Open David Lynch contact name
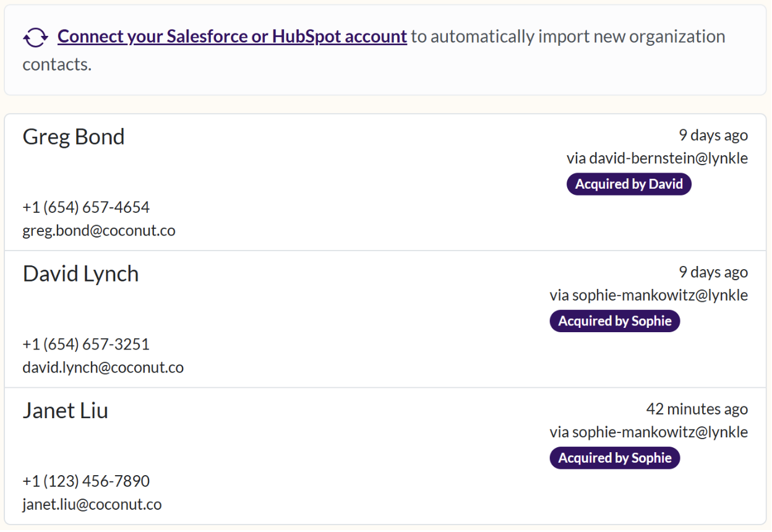Image resolution: width=772 pixels, height=532 pixels. point(80,274)
